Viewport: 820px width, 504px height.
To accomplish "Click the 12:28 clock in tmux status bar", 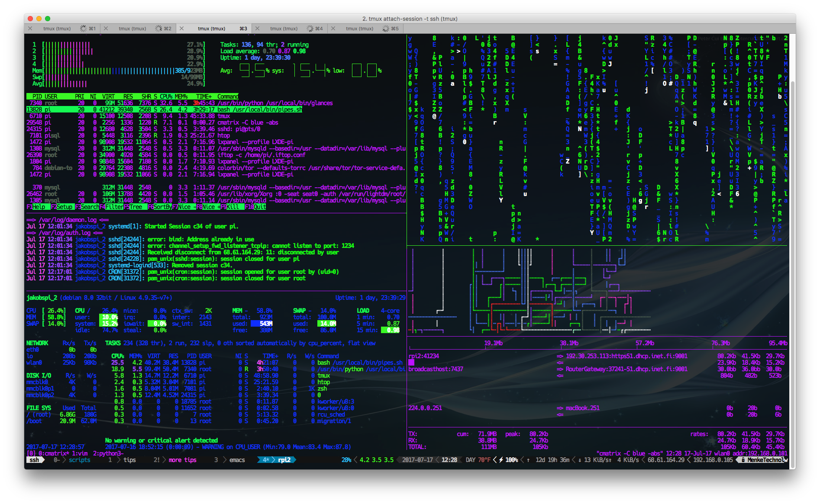I will click(x=449, y=460).
